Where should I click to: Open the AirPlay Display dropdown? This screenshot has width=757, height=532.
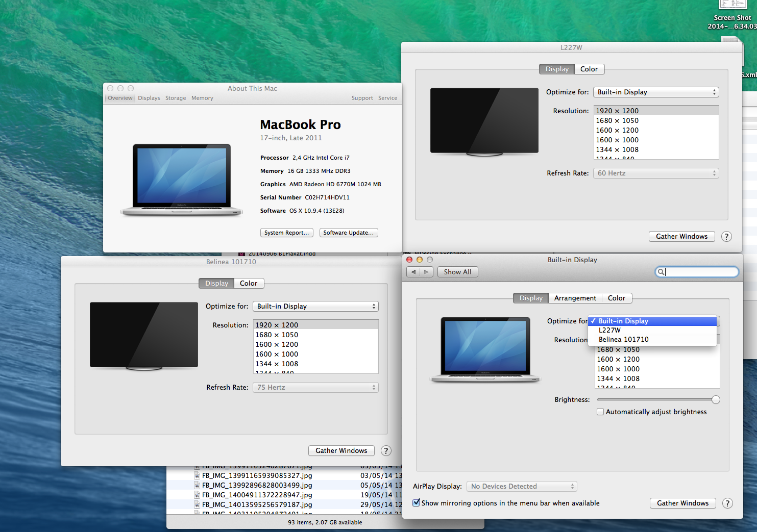point(522,486)
